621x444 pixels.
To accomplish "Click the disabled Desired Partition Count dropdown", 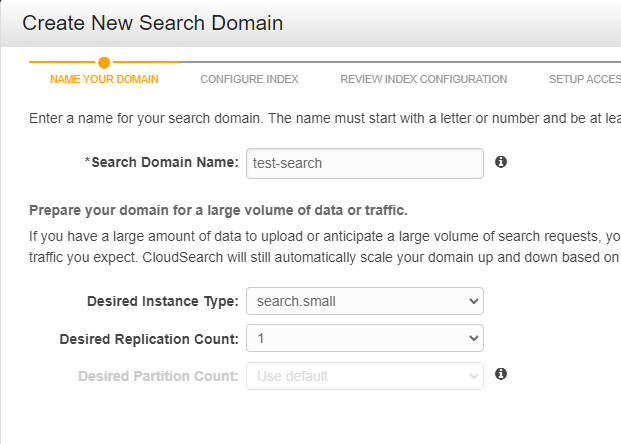I will 364,376.
